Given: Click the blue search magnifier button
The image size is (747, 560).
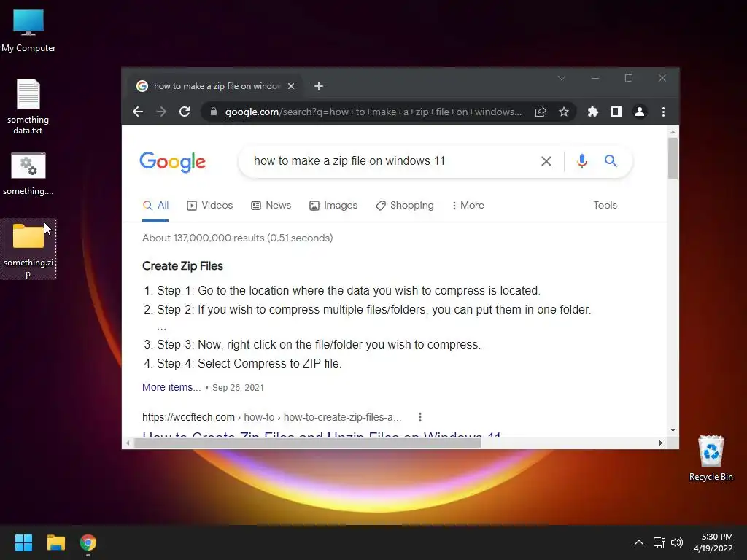Looking at the screenshot, I should pyautogui.click(x=611, y=161).
